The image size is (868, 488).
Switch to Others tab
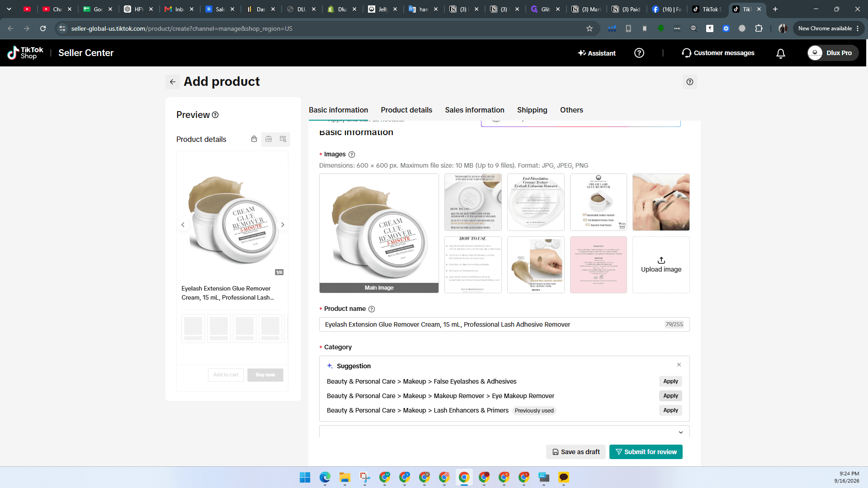(571, 110)
